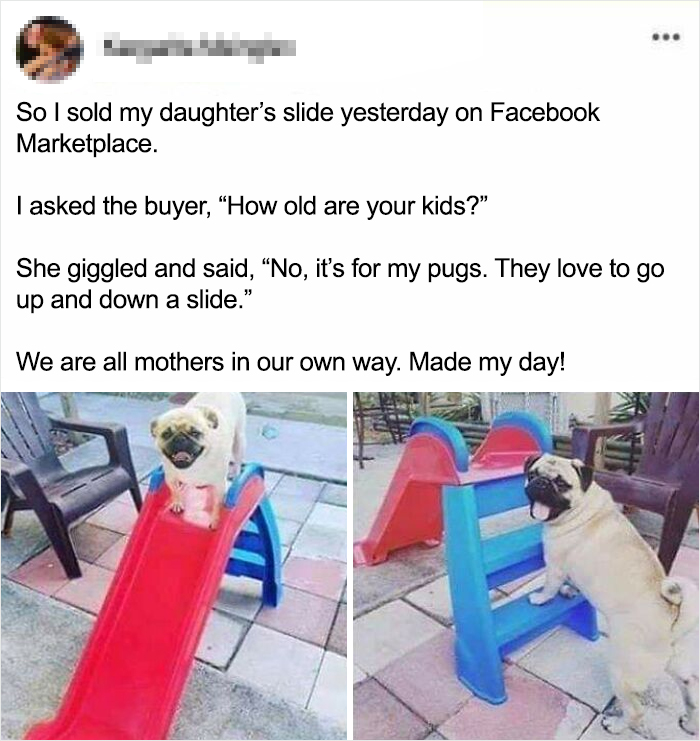Click the line mentioning Facebook Marketplace

307,128
